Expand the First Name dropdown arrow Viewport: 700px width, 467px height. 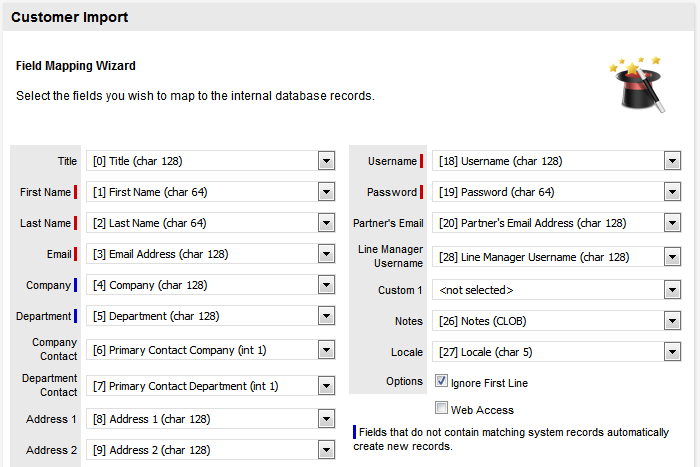(326, 192)
